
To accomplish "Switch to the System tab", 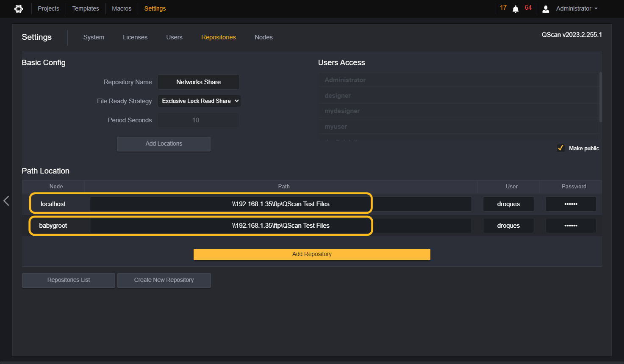I will [x=94, y=37].
